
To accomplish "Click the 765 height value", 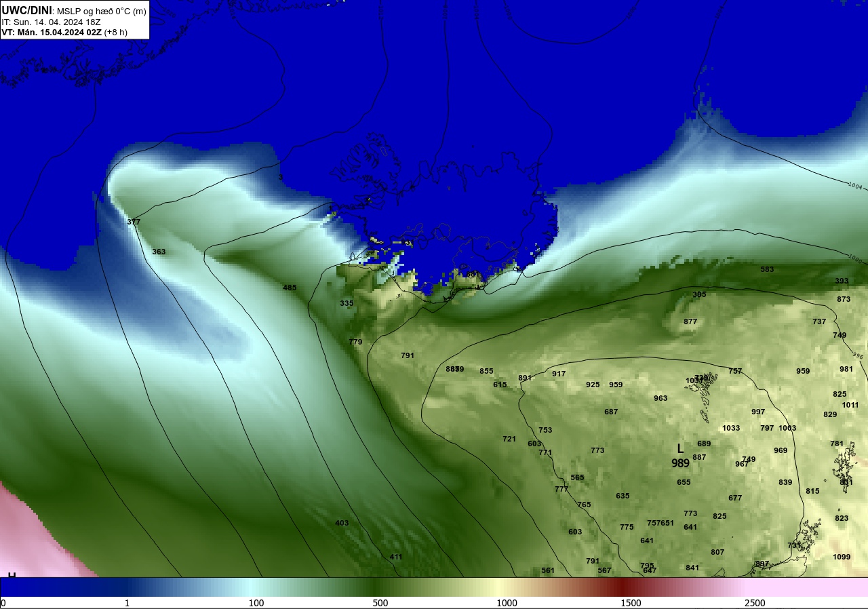I will pos(584,505).
